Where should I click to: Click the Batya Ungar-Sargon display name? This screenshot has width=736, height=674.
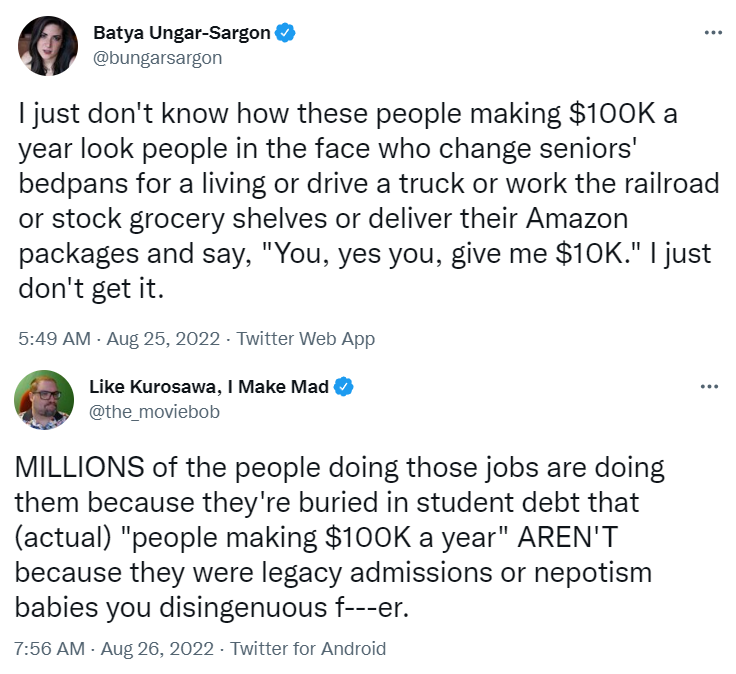coord(181,33)
